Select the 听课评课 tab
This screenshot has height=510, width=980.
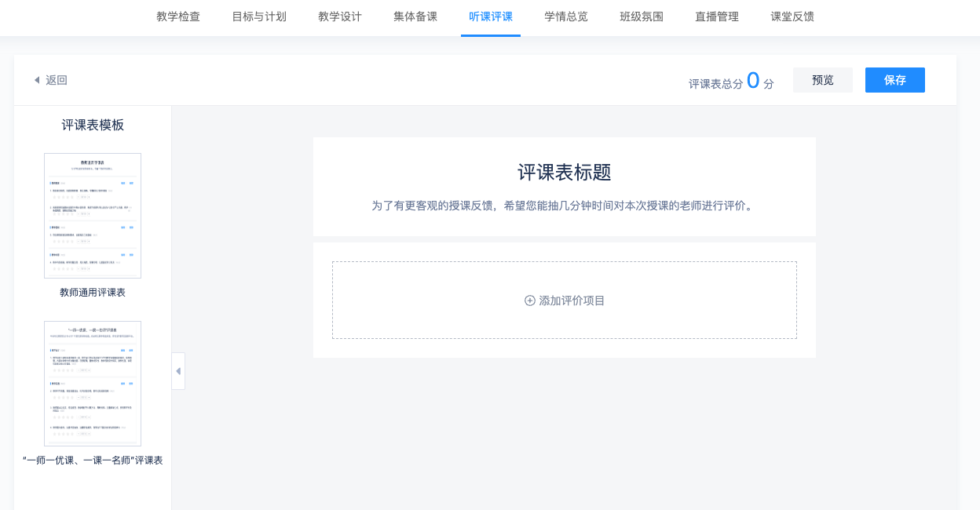[x=491, y=16]
